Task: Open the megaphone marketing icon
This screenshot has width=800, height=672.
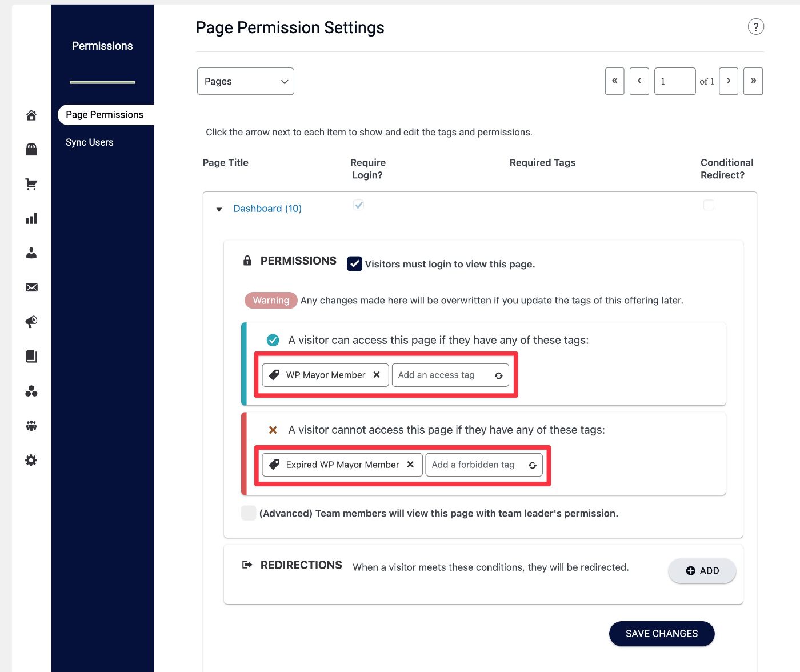Action: coord(31,322)
